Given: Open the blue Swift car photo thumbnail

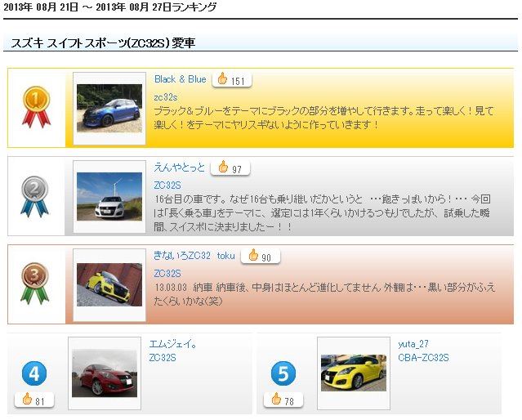Looking at the screenshot, I should [109, 108].
